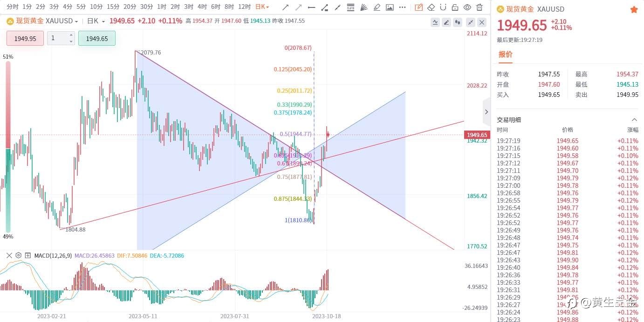Viewport: 644px width, 322px height.
Task: Switch to 12时 timeframe
Action: [244, 7]
